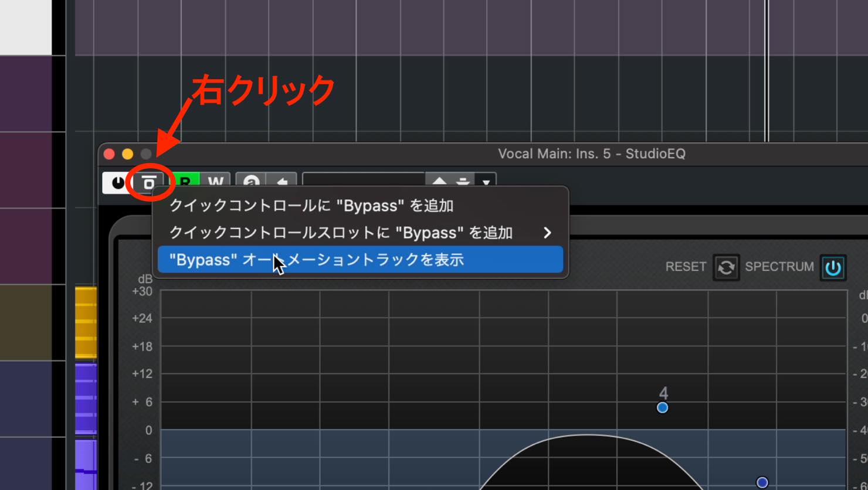Select the light purple clip at bottom
Viewport: 868px width, 490px height.
[86, 465]
